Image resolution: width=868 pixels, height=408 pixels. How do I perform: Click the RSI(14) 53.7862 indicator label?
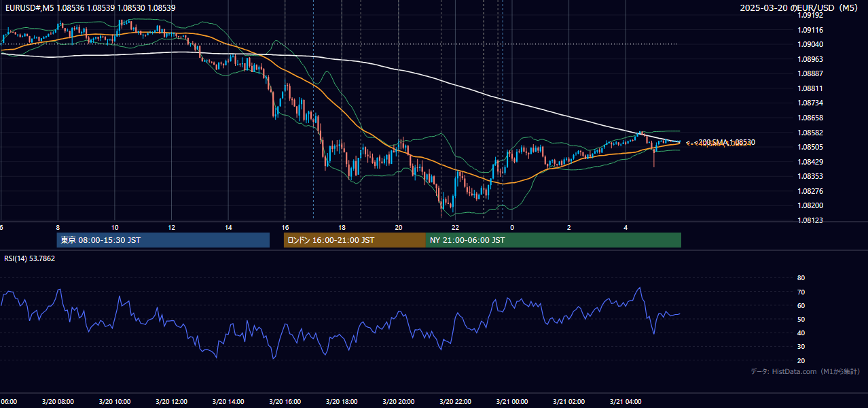click(30, 258)
